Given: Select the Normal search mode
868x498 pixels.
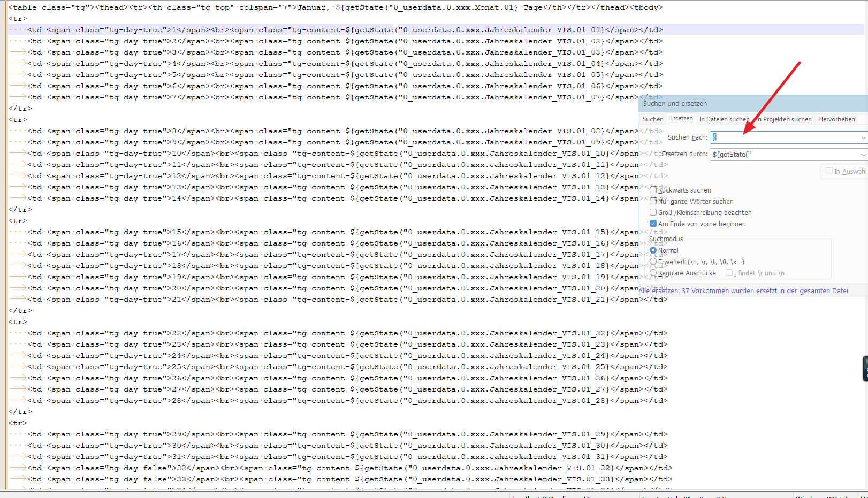Looking at the screenshot, I should click(653, 250).
